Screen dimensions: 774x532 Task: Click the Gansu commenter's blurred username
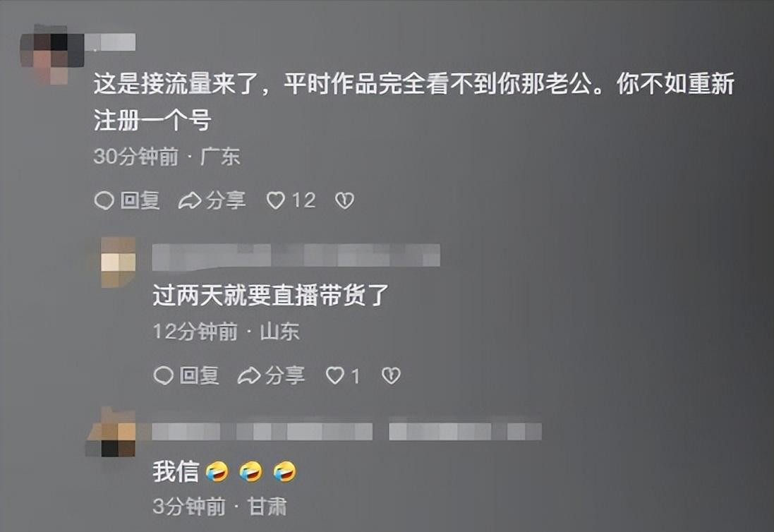pyautogui.click(x=262, y=431)
